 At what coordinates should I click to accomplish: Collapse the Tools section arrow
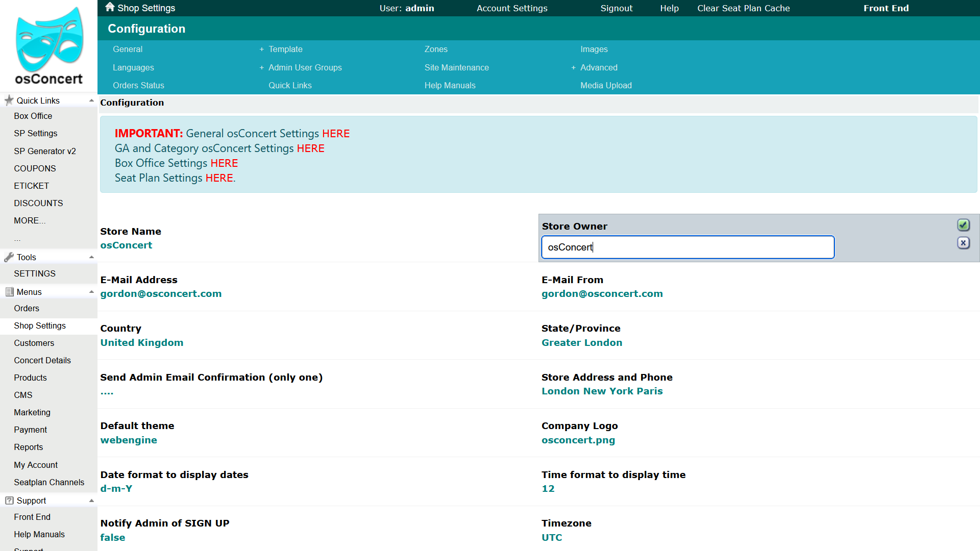pos(91,257)
